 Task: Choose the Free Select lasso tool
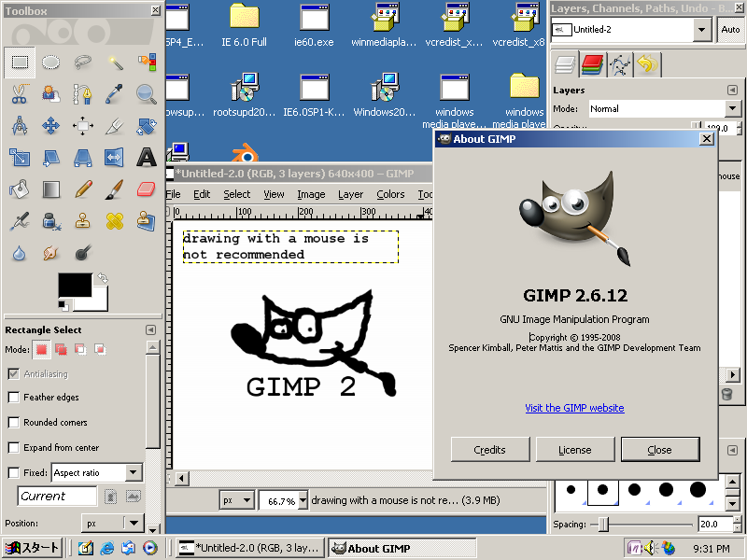pos(83,63)
